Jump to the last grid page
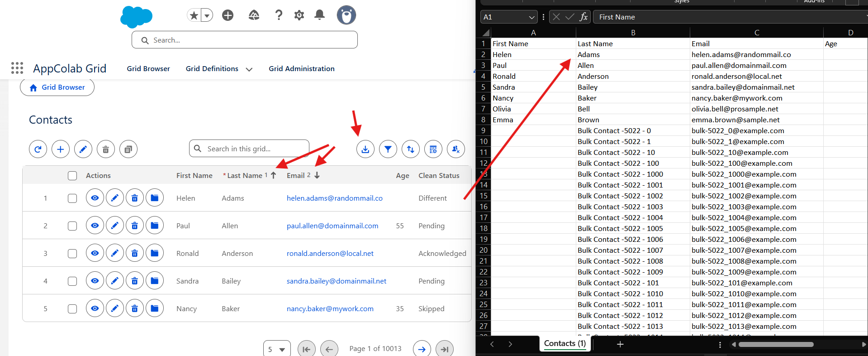The width and height of the screenshot is (868, 356). tap(445, 349)
